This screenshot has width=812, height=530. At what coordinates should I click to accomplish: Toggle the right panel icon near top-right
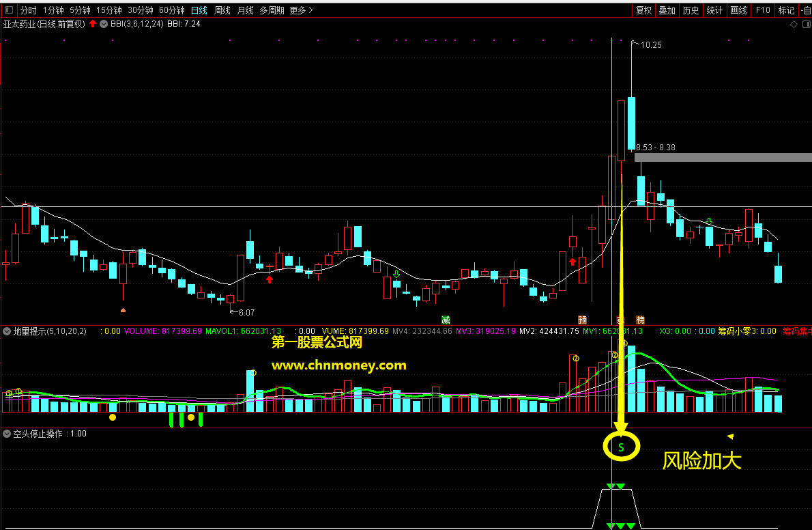(x=807, y=25)
